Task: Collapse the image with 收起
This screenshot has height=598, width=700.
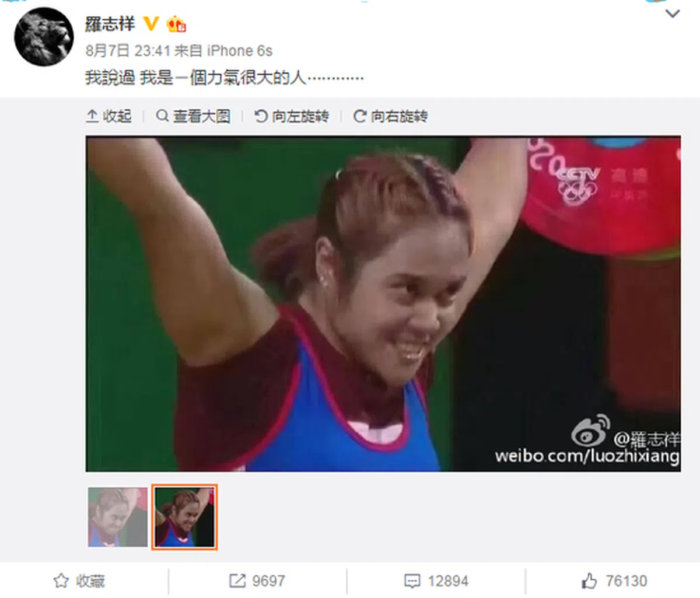Action: [108, 116]
